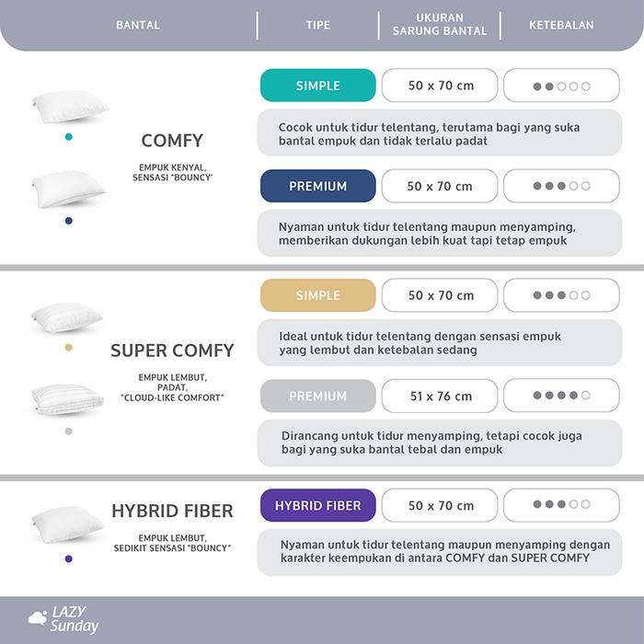Click the Lazy Sunday cloud logo
Screen dimensions: 644x644
coord(63,622)
